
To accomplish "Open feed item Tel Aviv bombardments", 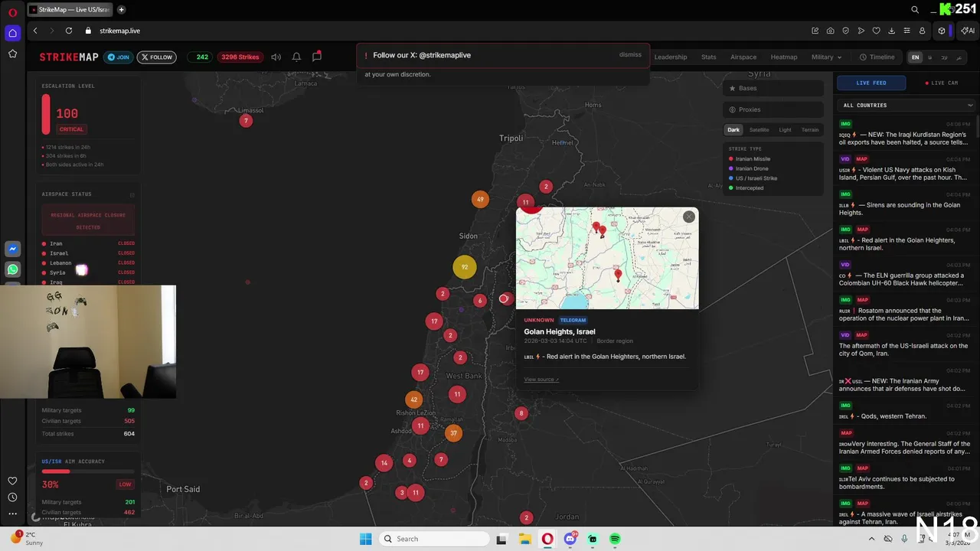I will [904, 478].
